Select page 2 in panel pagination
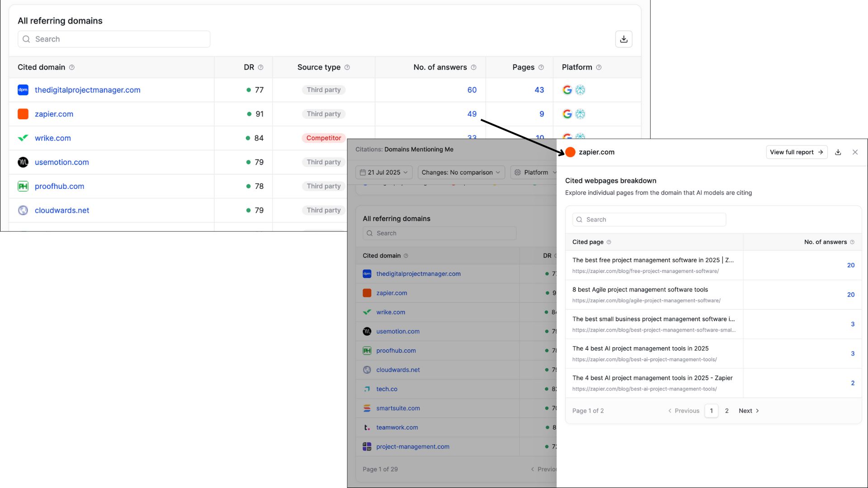 click(x=726, y=411)
